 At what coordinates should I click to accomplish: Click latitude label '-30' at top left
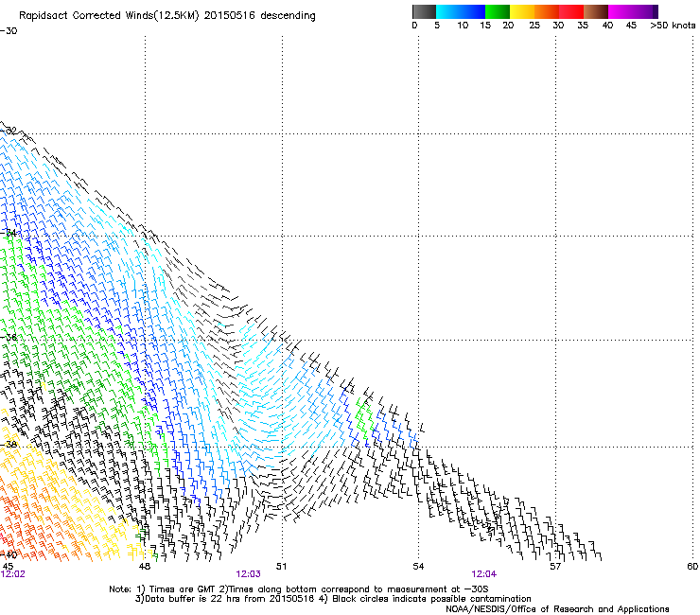tap(9, 31)
